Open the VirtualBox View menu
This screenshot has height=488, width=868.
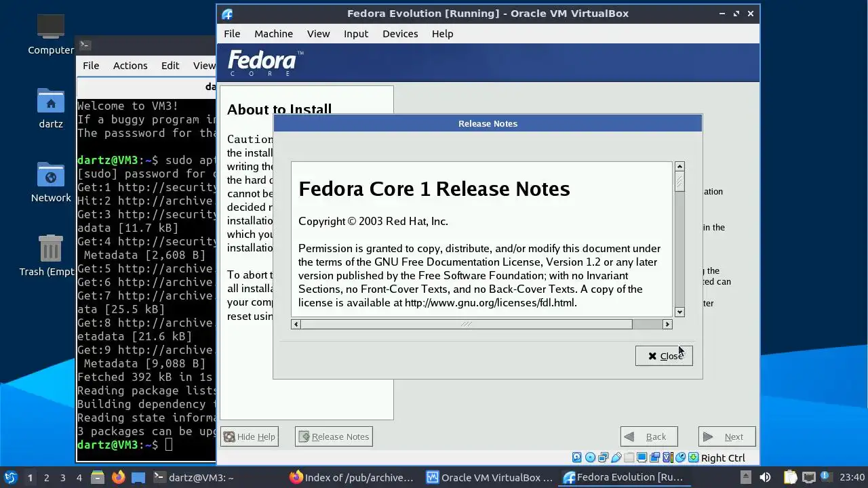click(318, 33)
